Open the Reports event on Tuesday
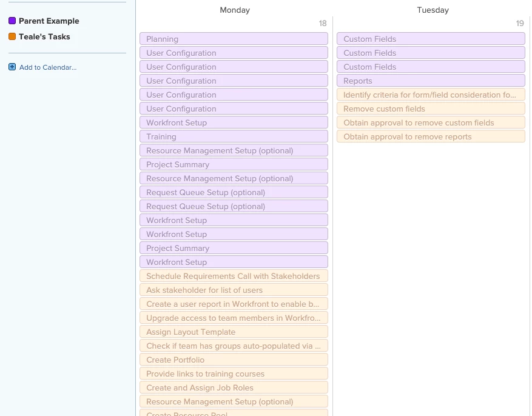The height and width of the screenshot is (416, 532). pos(431,81)
